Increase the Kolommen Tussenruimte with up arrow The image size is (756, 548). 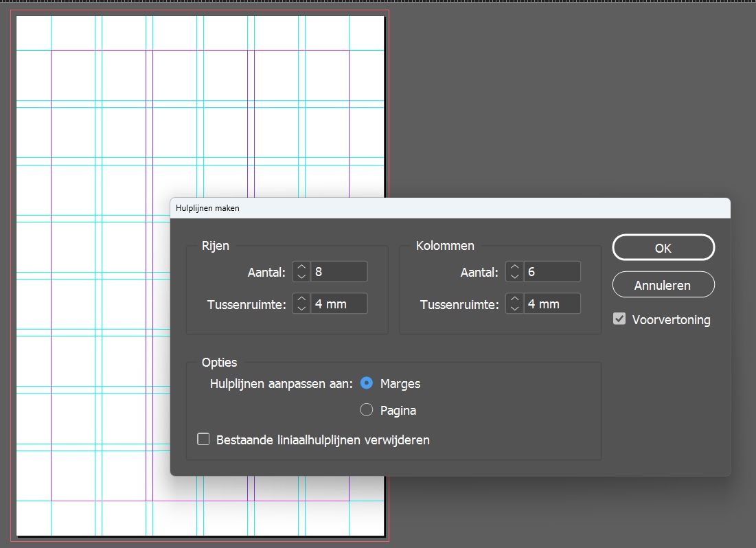pos(514,299)
